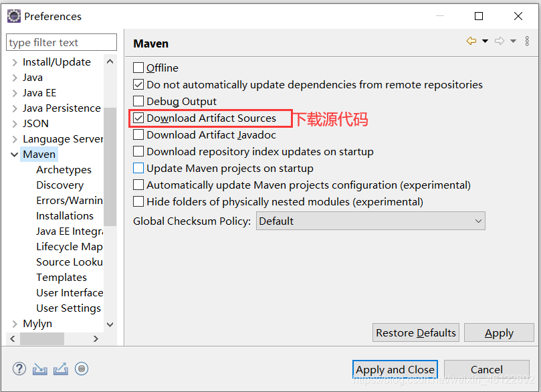
Task: Check Download repository index updates on startup
Action: point(138,151)
